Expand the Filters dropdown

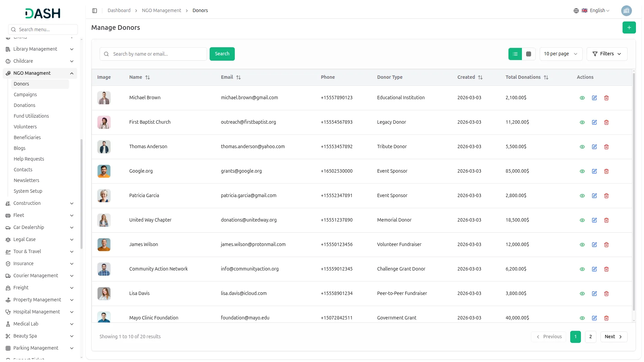point(607,54)
